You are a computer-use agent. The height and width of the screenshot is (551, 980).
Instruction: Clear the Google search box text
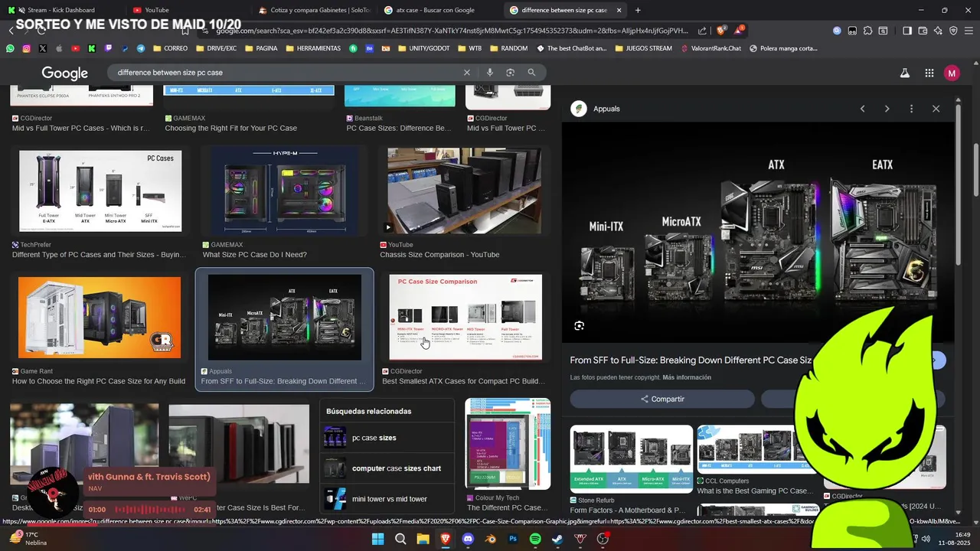466,72
